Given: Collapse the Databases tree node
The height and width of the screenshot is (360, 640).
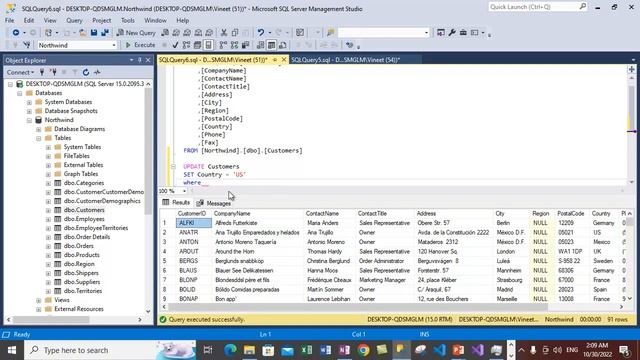Looking at the screenshot, I should pyautogui.click(x=20, y=93).
